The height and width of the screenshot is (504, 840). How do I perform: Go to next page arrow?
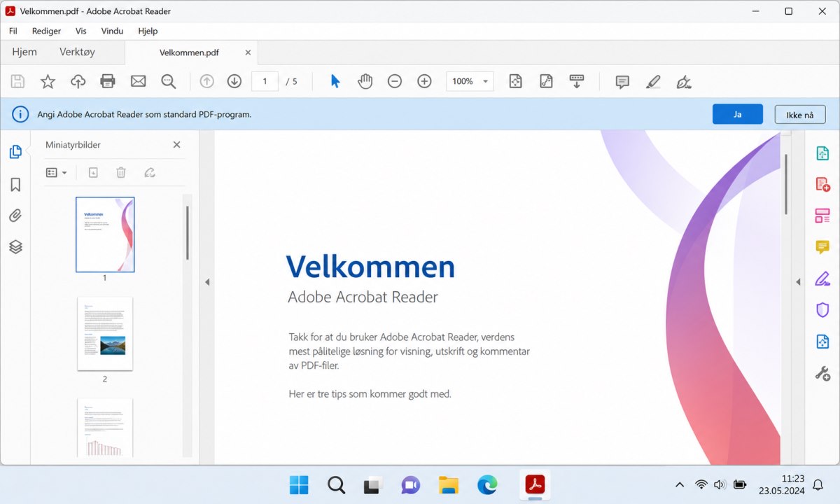point(234,81)
